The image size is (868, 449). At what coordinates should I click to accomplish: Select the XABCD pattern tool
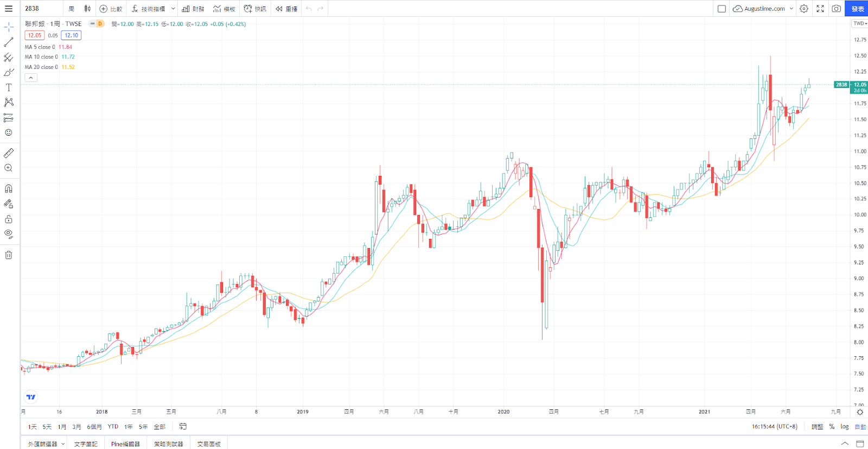[9, 102]
